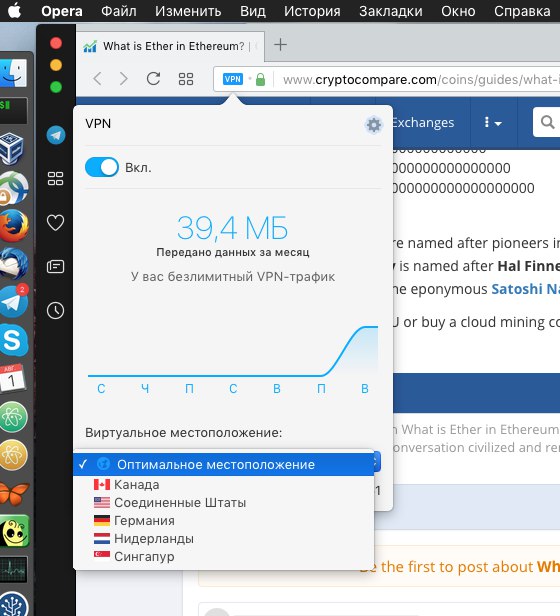This screenshot has height=616, width=560.
Task: Open the Apple menu
Action: tap(15, 11)
